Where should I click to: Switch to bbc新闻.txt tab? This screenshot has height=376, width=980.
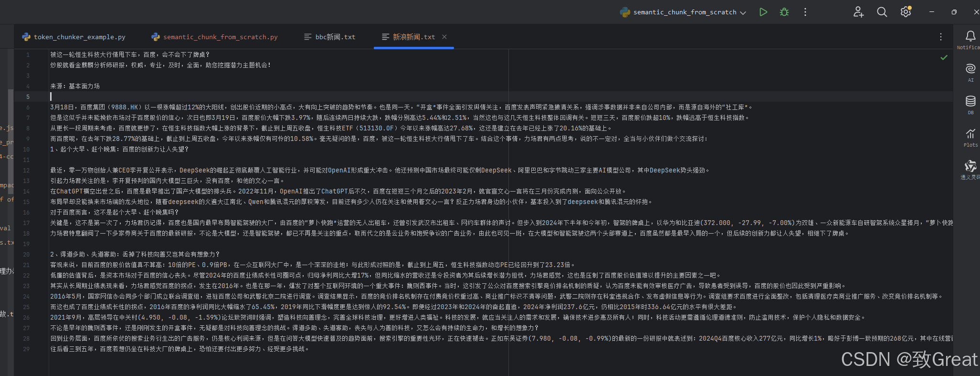click(330, 37)
